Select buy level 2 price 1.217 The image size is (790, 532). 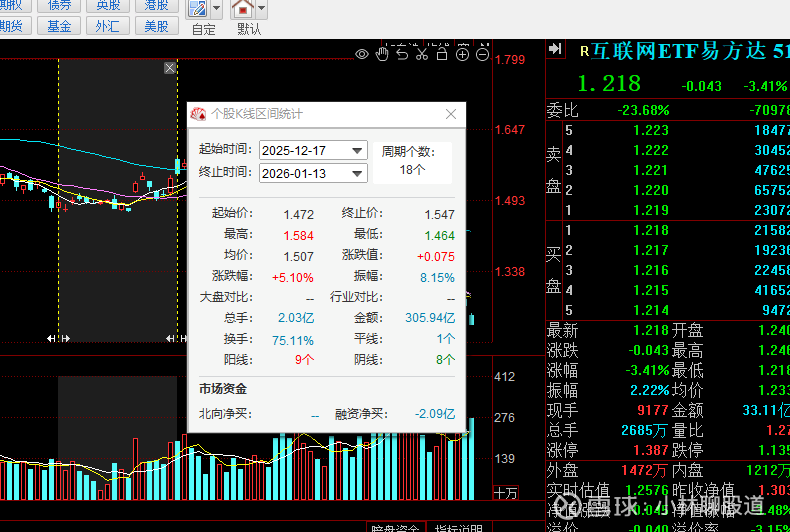tap(650, 250)
